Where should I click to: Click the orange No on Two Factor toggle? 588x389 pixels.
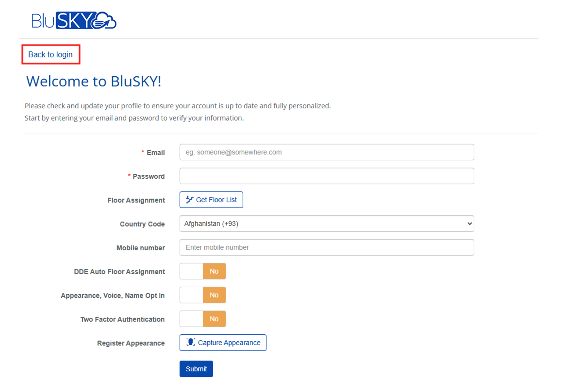tap(214, 319)
